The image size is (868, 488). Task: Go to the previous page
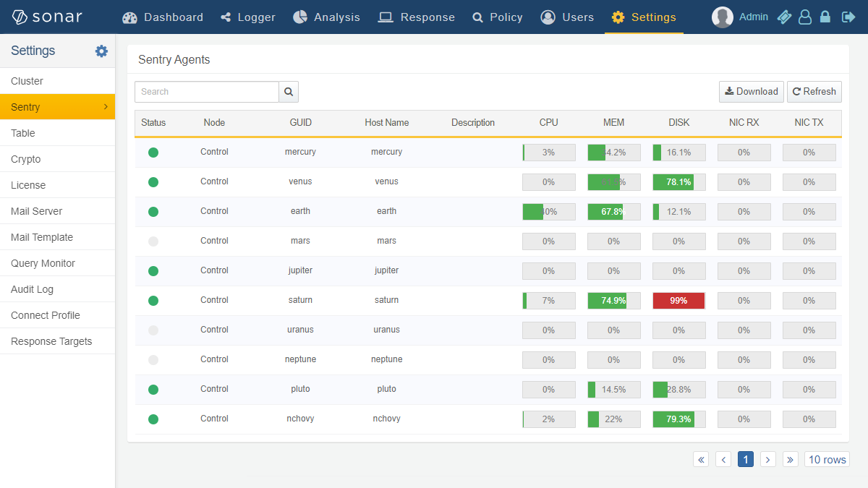click(723, 460)
